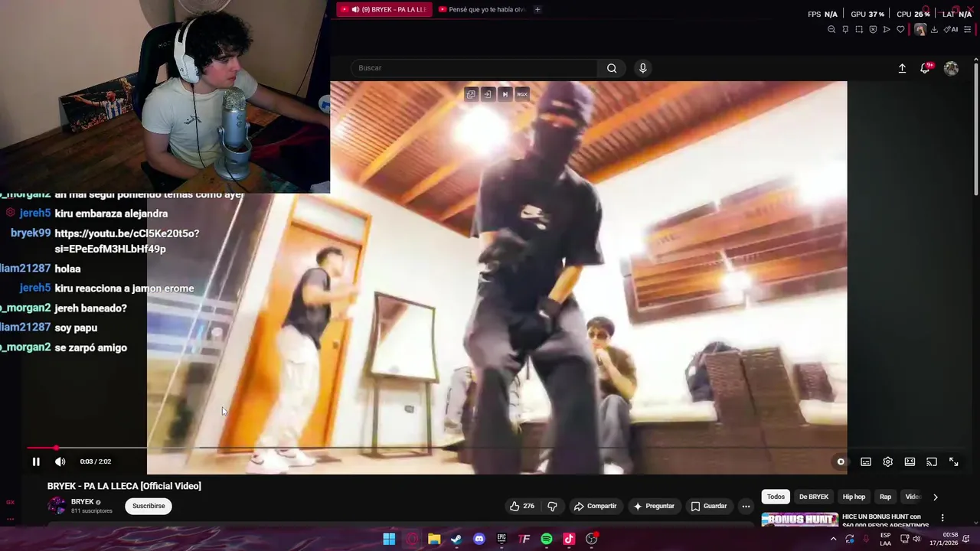Open the browser profile avatar in toolbar
Image resolution: width=980 pixels, height=551 pixels.
(x=920, y=29)
